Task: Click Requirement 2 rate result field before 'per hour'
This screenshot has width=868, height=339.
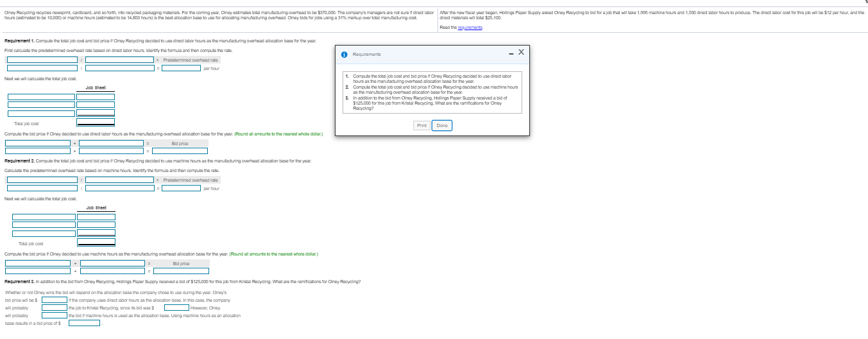Action: click(181, 188)
